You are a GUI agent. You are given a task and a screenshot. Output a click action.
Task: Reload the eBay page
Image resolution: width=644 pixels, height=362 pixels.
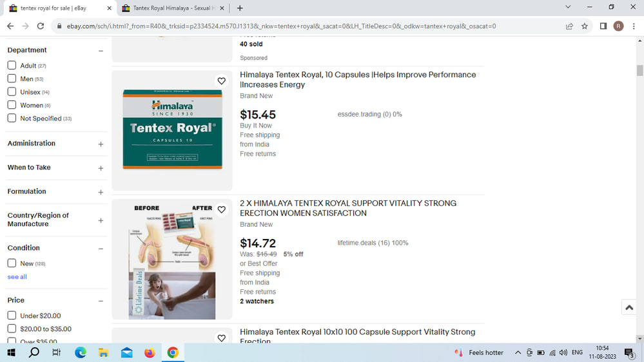tap(40, 26)
